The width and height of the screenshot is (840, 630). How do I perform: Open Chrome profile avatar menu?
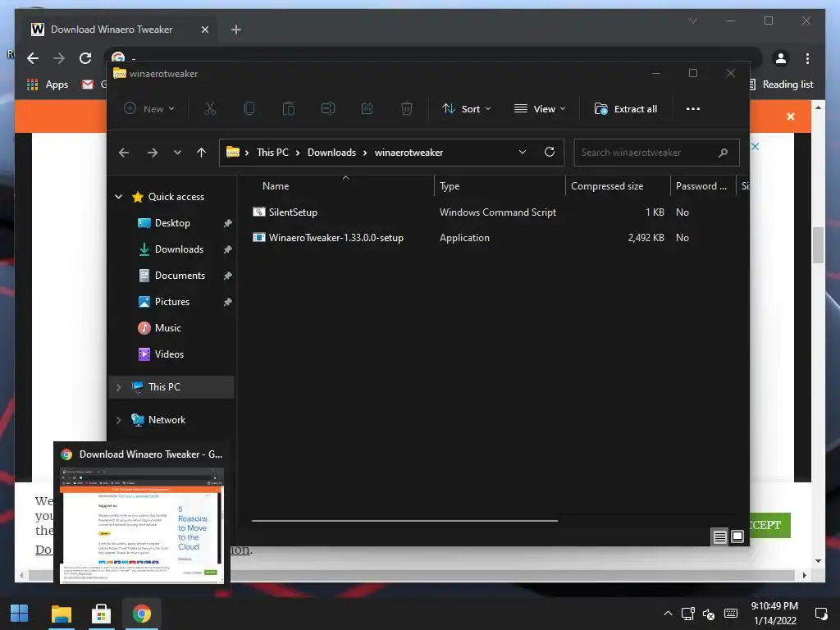781,58
